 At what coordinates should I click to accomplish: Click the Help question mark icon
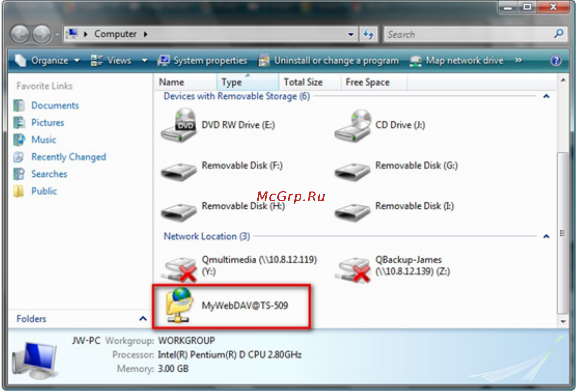point(556,61)
